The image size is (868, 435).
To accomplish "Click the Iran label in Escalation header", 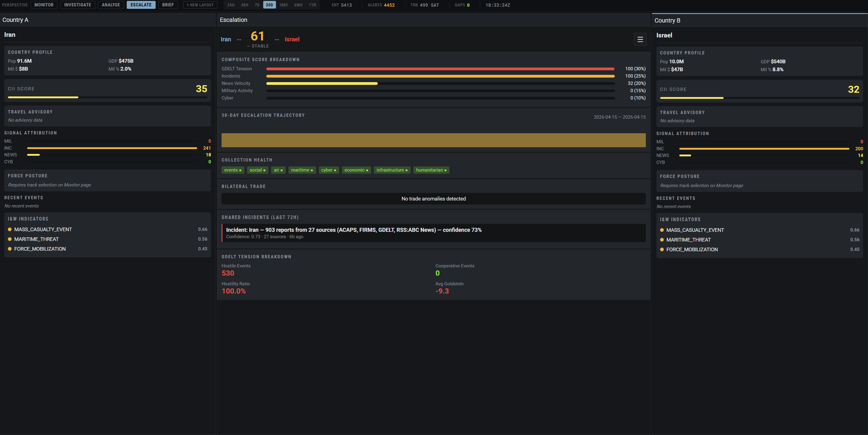I will tap(226, 40).
